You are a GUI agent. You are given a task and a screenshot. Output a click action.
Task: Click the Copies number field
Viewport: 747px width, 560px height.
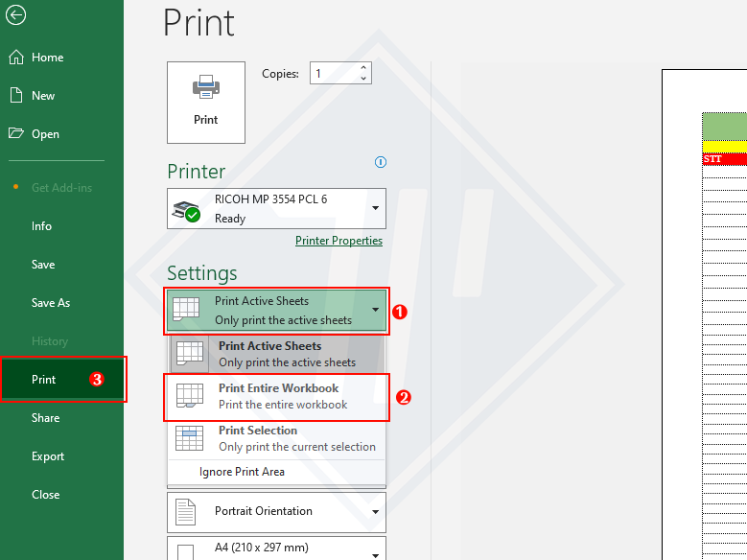(334, 74)
